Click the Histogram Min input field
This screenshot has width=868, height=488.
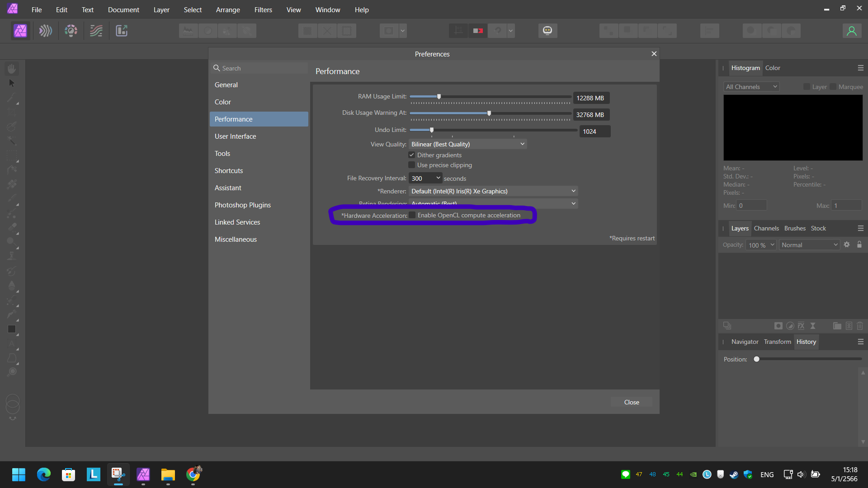click(751, 206)
